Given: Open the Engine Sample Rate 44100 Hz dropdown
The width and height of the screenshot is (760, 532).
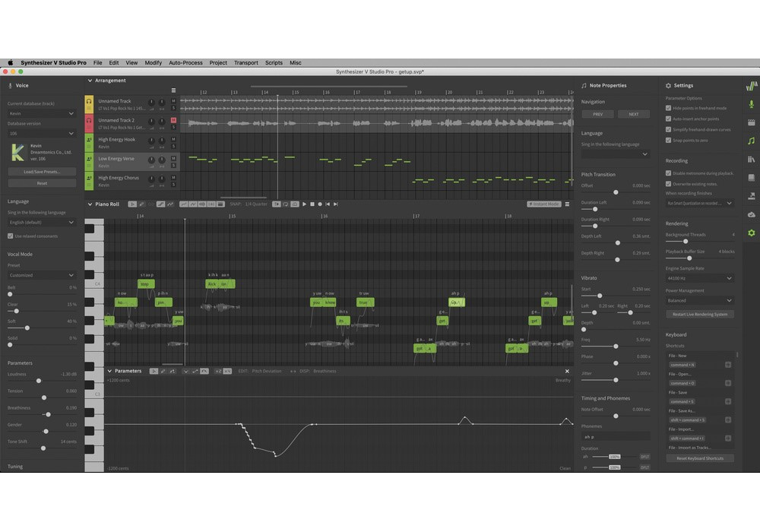Looking at the screenshot, I should point(699,279).
